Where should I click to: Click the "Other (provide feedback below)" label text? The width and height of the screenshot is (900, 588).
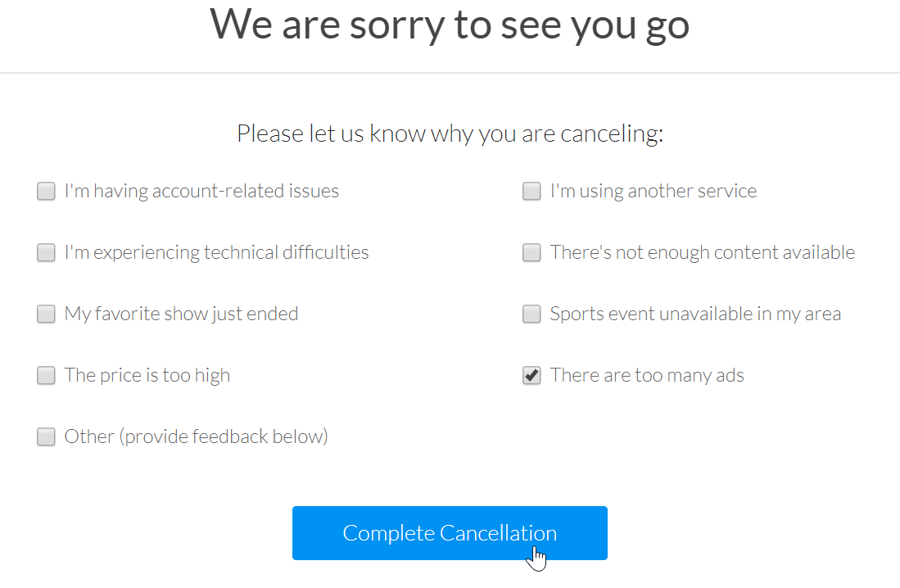[197, 436]
